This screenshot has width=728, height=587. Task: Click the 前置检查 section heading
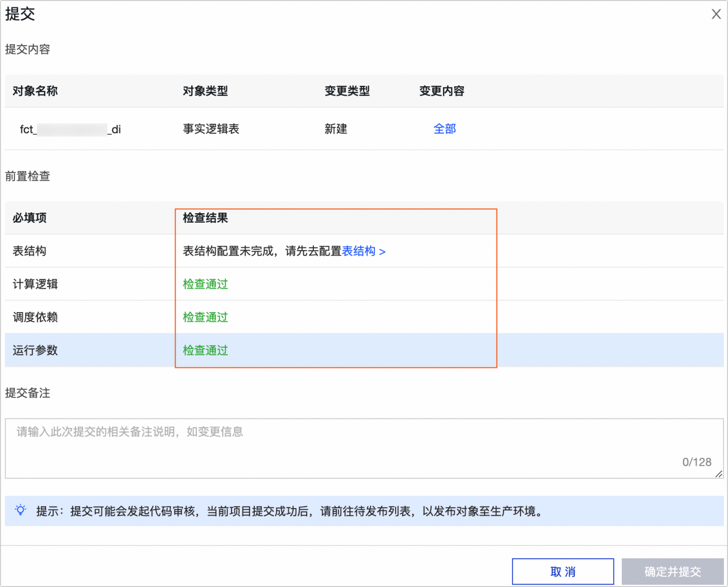pyautogui.click(x=27, y=176)
